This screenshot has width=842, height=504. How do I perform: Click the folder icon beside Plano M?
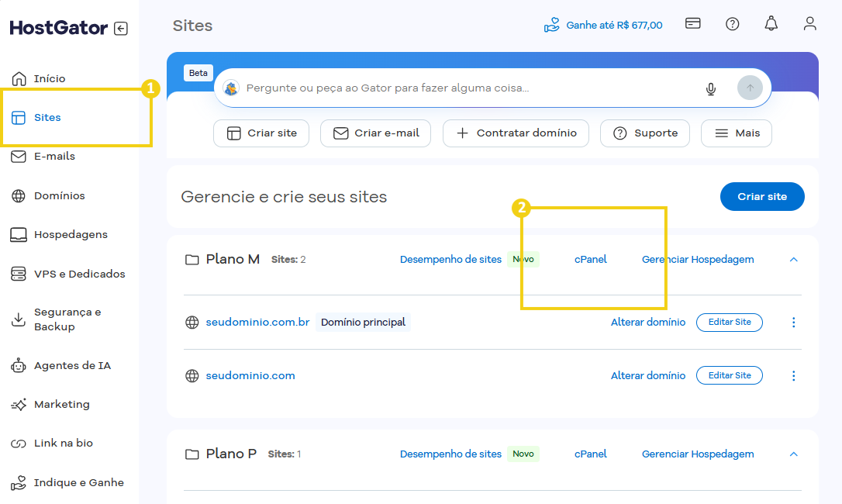[x=192, y=260]
